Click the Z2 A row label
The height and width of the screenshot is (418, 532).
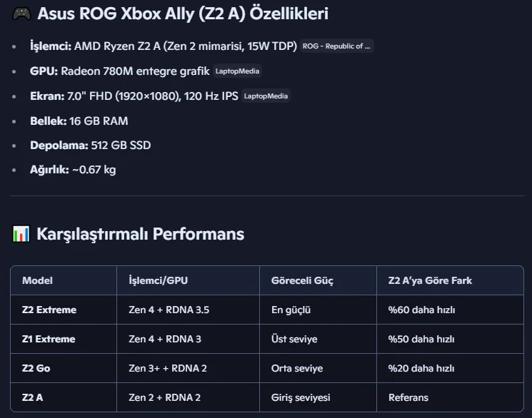[x=33, y=397]
